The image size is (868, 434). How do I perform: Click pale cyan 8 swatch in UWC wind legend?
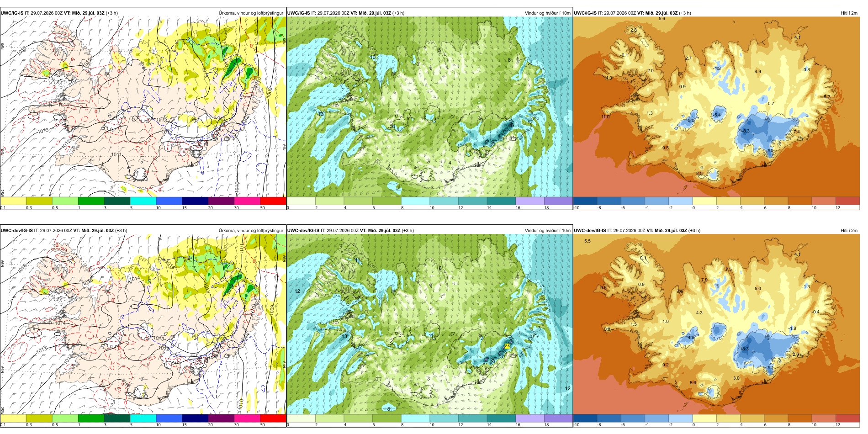pos(415,201)
